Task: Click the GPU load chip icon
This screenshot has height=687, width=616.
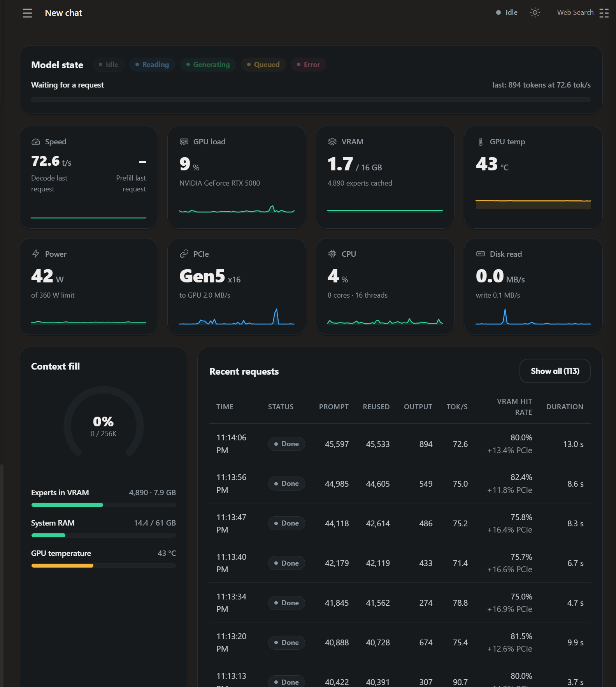Action: [x=184, y=142]
